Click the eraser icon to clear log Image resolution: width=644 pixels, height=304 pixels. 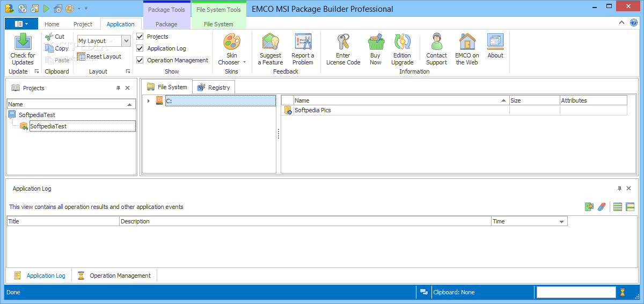point(602,207)
